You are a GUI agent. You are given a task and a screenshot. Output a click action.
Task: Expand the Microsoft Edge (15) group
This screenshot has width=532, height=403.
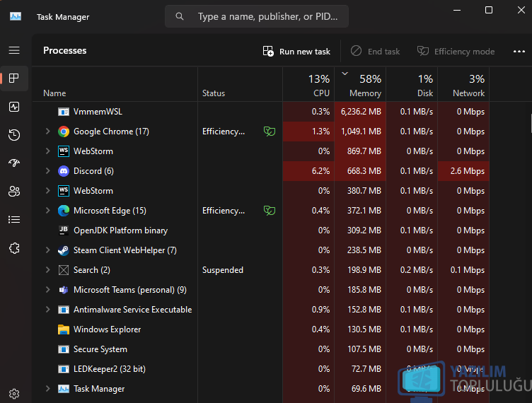click(x=48, y=211)
